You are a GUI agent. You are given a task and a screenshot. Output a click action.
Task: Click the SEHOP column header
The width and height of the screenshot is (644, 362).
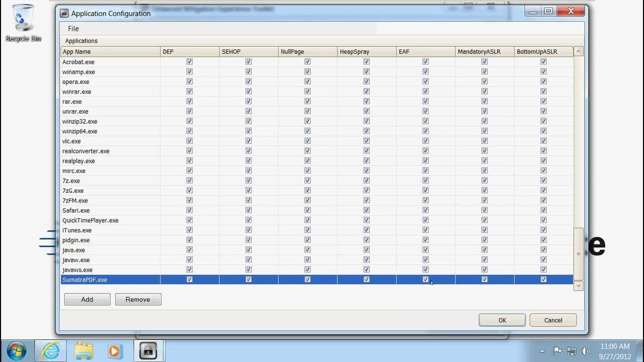point(249,52)
